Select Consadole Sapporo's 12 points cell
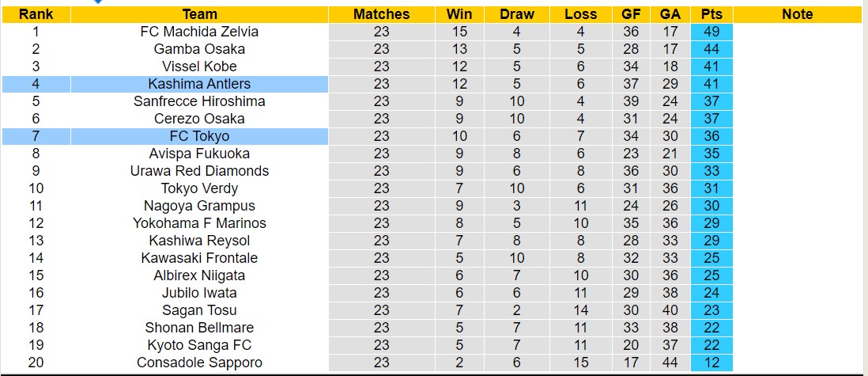The height and width of the screenshot is (376, 868). tap(711, 363)
